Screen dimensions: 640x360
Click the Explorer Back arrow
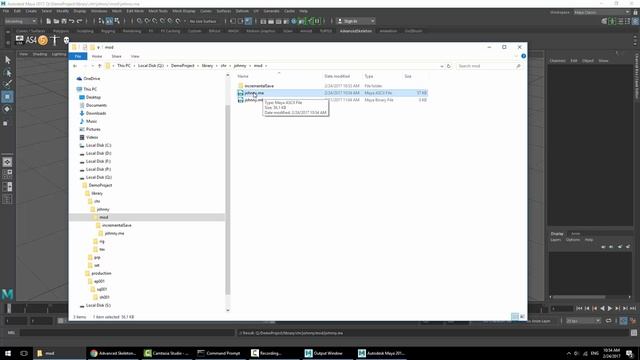pyautogui.click(x=75, y=66)
